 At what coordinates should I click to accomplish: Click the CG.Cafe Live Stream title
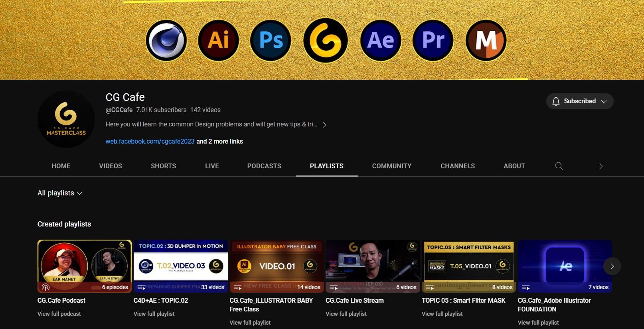355,300
